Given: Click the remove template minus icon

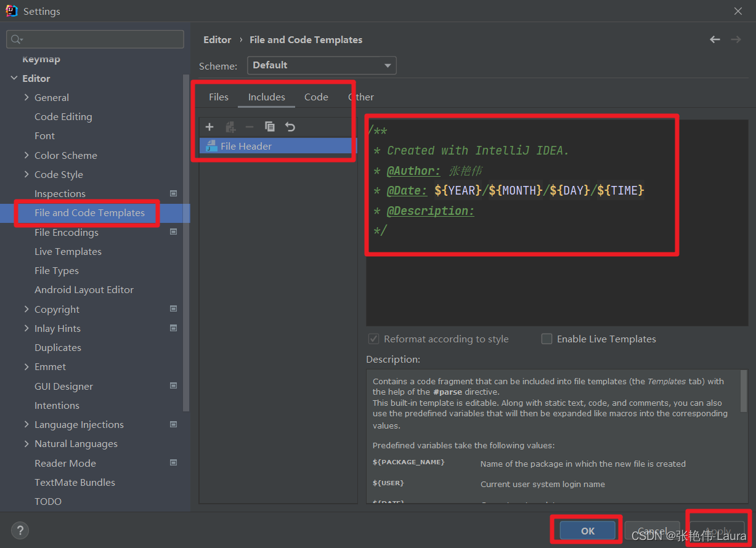Looking at the screenshot, I should (250, 127).
